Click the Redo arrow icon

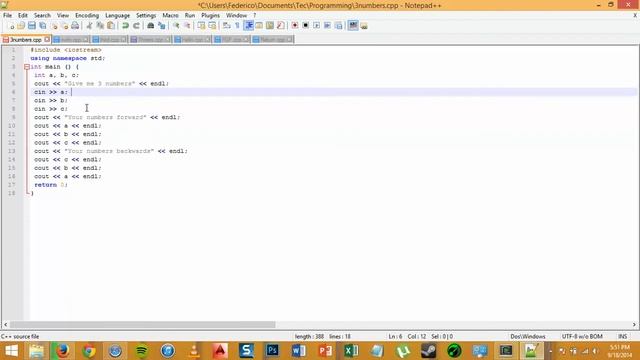[136, 26]
